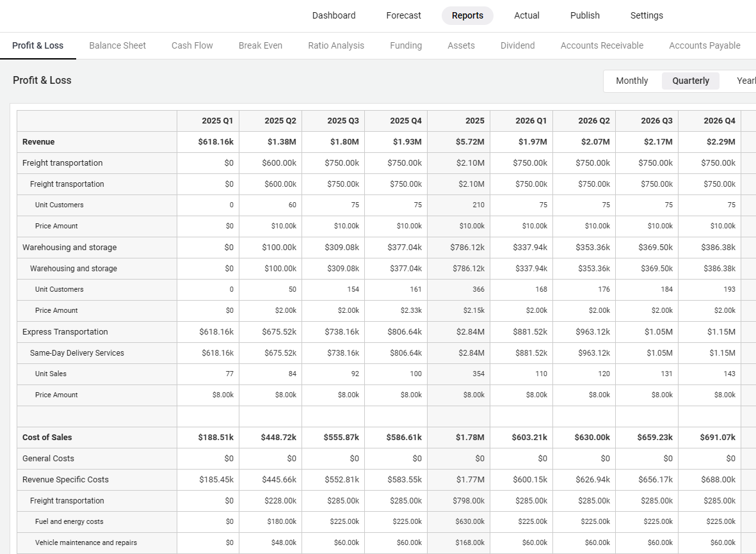Click the Warehousing and storage parent row
756x554 pixels.
point(69,247)
